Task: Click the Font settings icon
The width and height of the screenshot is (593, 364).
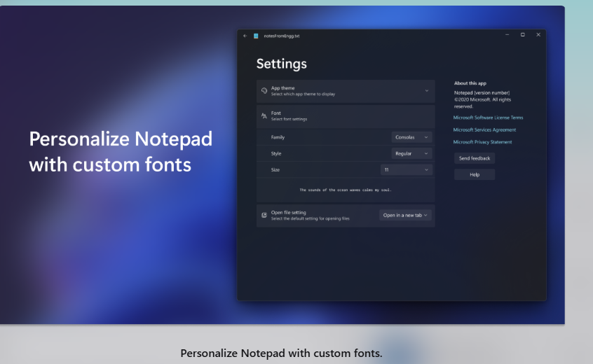Action: 264,116
